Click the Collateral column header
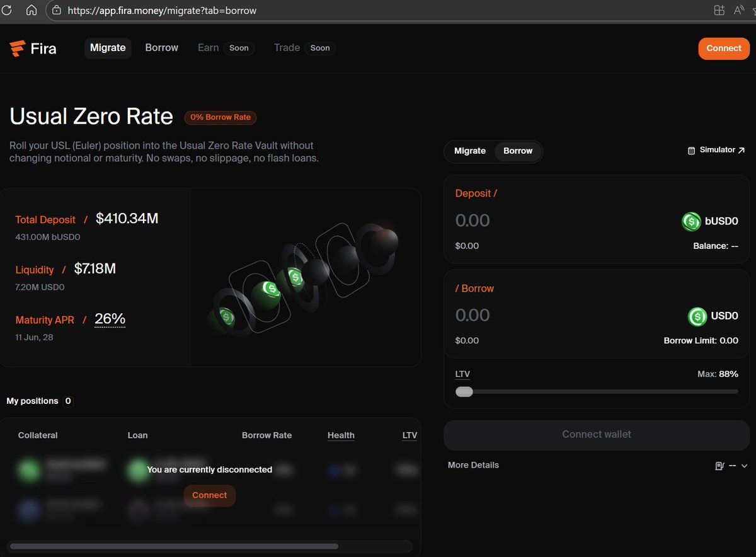Screen dimensions: 756x557 coord(38,435)
